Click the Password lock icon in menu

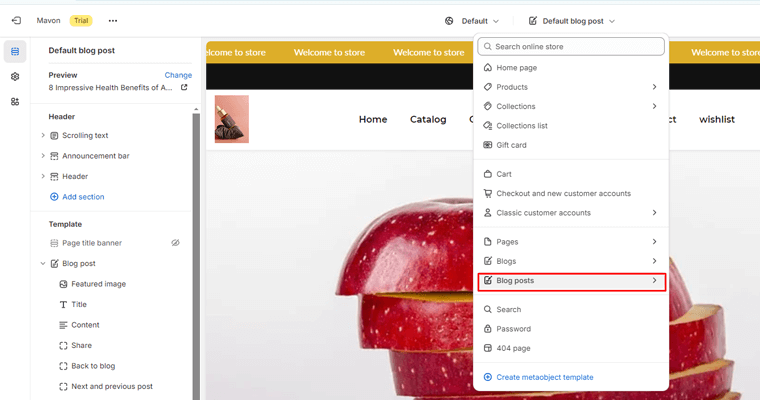(488, 329)
